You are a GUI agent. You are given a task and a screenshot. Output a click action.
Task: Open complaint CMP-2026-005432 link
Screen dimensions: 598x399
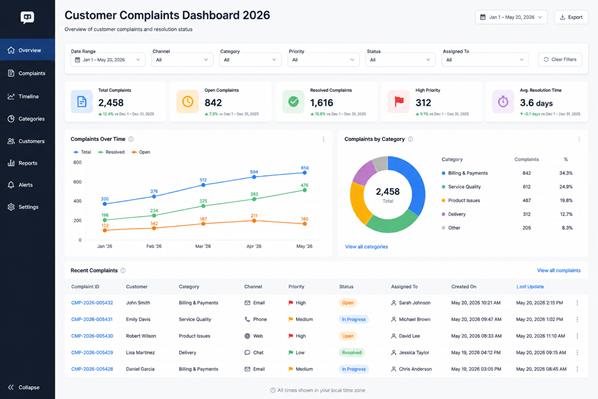(x=92, y=303)
